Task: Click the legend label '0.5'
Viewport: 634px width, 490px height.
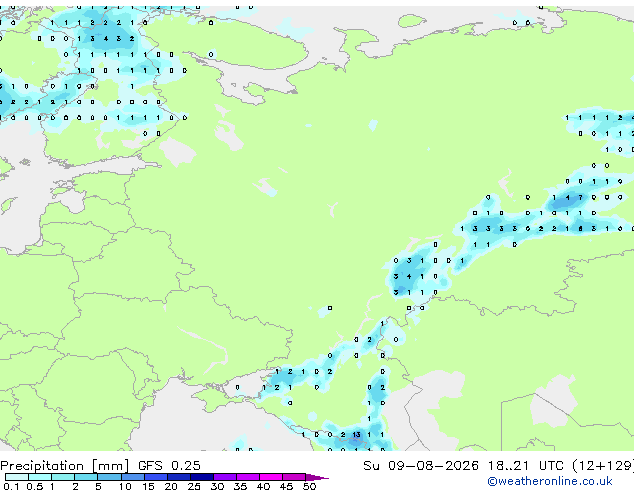Action: click(x=34, y=486)
